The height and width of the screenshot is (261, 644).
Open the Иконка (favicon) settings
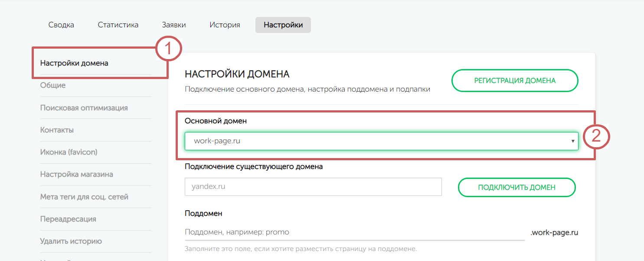[69, 152]
